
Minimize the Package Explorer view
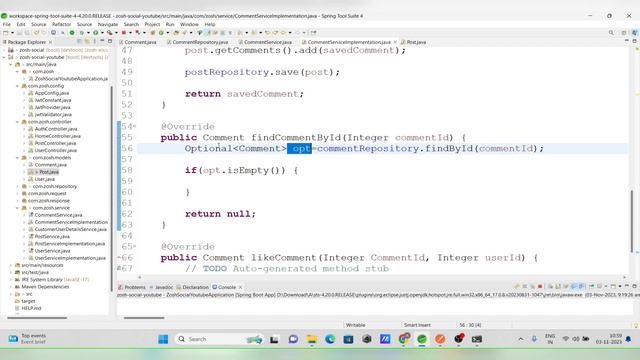(x=102, y=41)
